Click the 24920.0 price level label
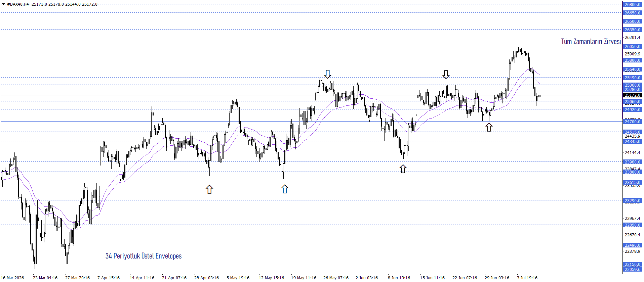This screenshot has width=644, height=282. [632, 110]
